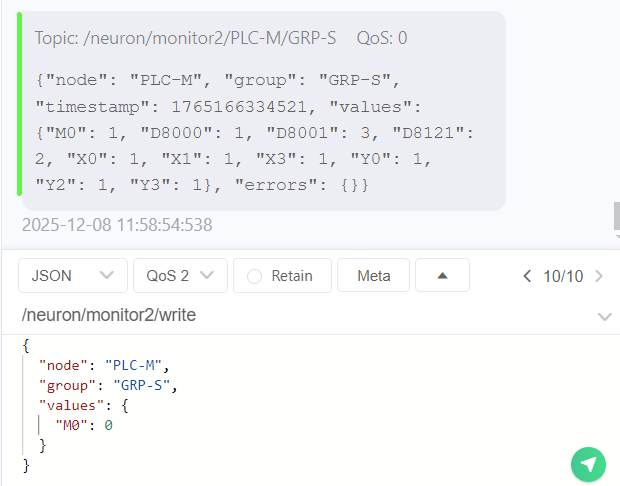Collapse the publish area with the triangle button

tap(442, 276)
